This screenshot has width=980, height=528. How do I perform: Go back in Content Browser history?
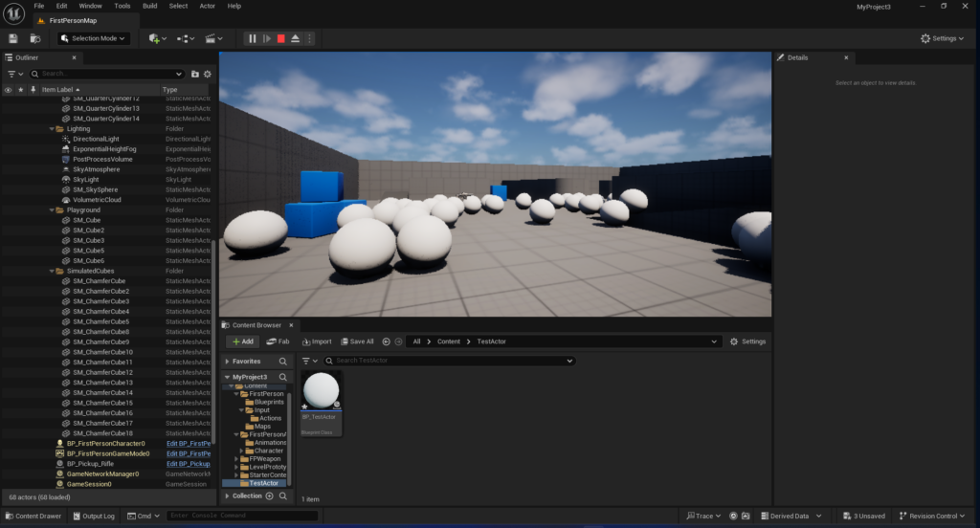387,341
